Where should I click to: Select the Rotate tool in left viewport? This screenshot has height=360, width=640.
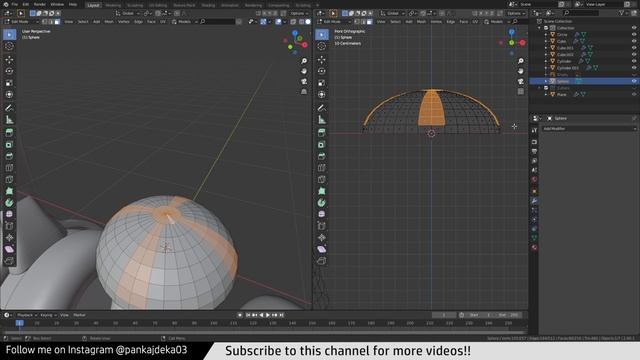tap(9, 71)
